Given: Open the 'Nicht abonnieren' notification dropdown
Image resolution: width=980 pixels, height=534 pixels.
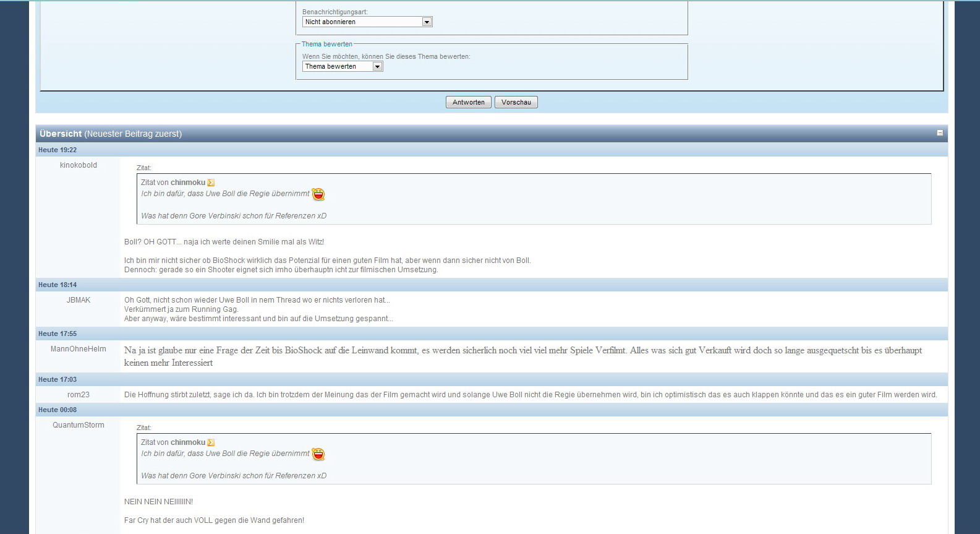Looking at the screenshot, I should (367, 22).
